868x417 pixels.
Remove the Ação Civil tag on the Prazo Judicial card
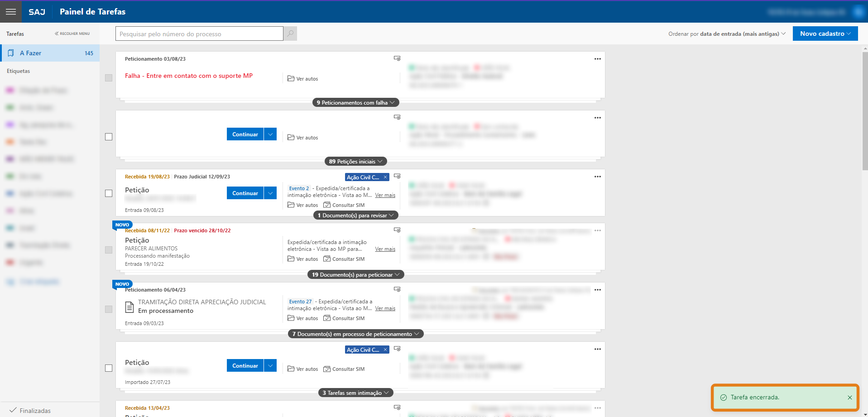[385, 177]
